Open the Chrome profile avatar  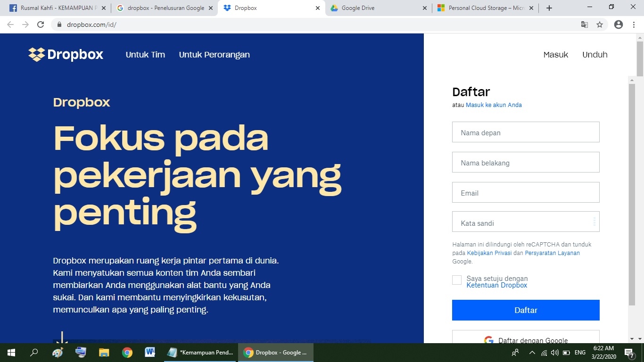[619, 25]
